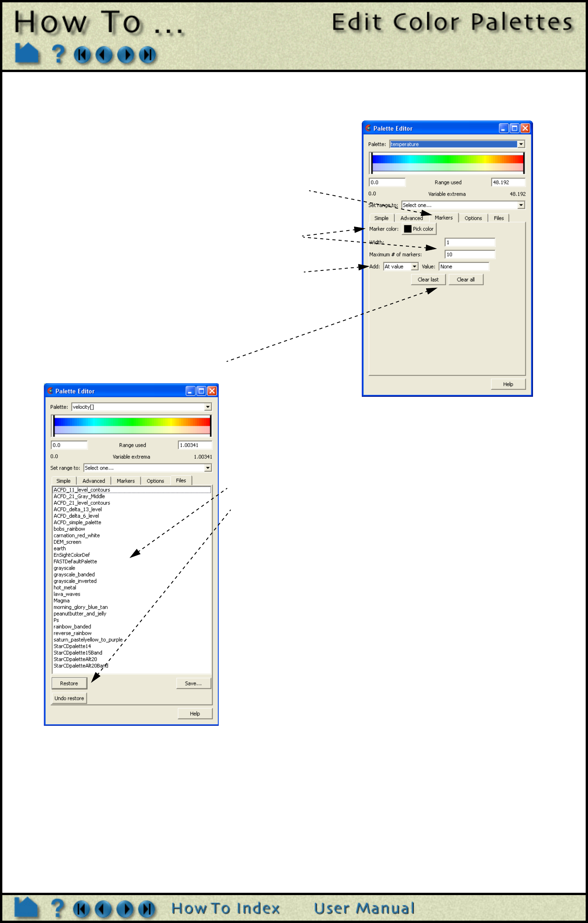Select Markers tab in temperature editor
This screenshot has height=923, width=588.
tap(444, 218)
